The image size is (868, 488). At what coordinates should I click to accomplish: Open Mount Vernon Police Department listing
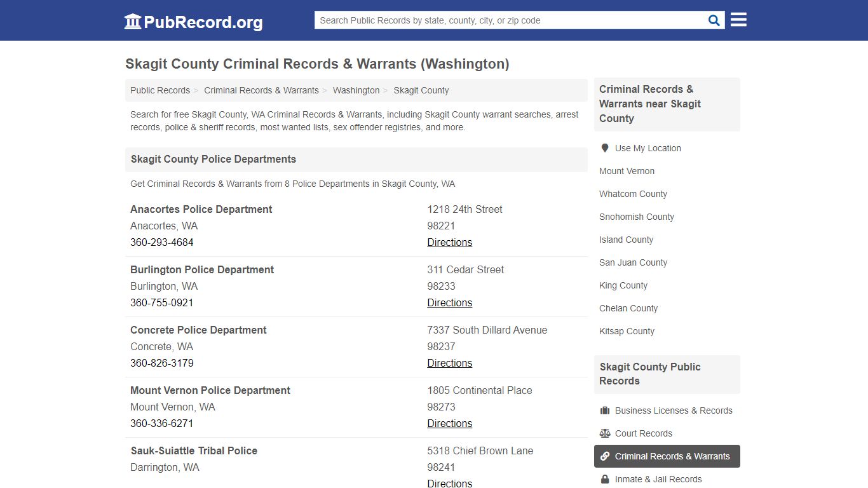point(210,390)
